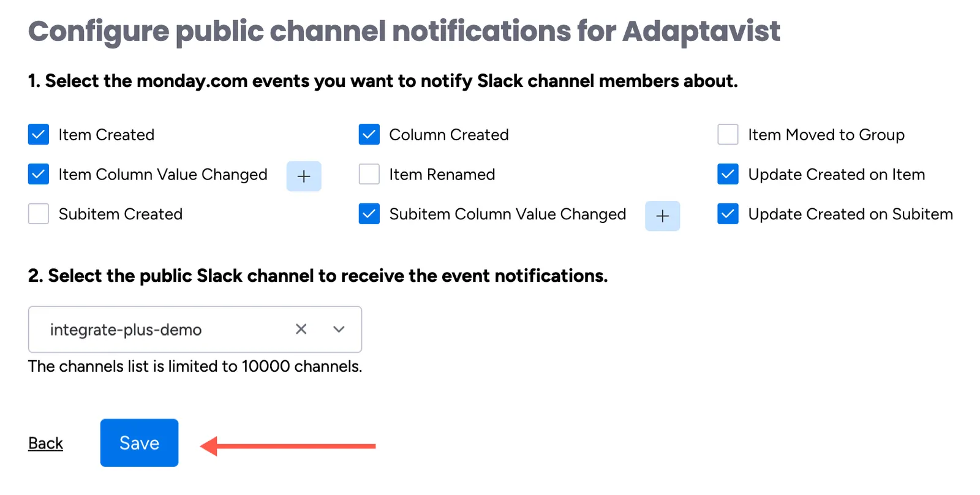Click the page heading about Adaptavist notifications

point(404,32)
